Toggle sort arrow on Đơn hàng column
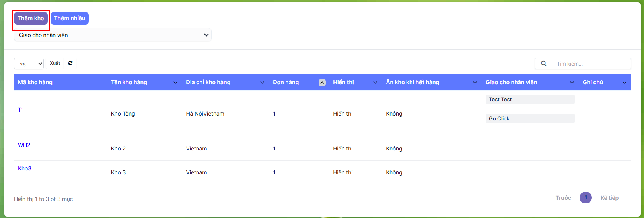 click(x=322, y=83)
